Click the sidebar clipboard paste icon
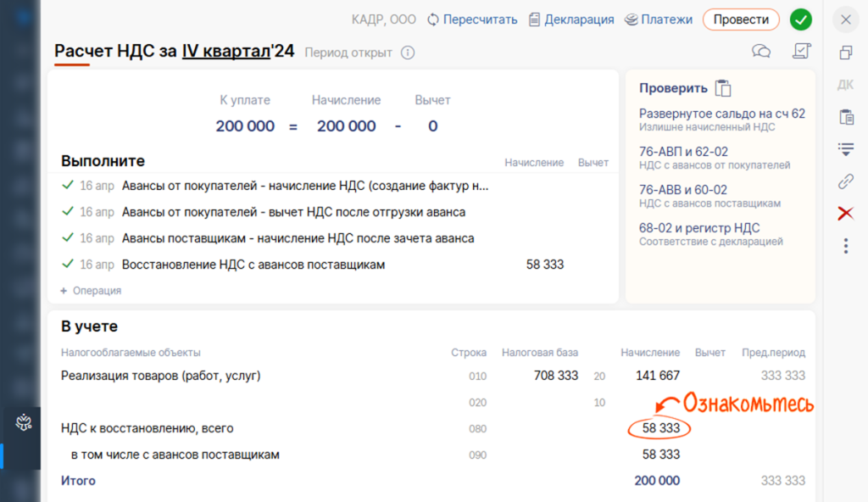Image resolution: width=868 pixels, height=502 pixels. [845, 117]
